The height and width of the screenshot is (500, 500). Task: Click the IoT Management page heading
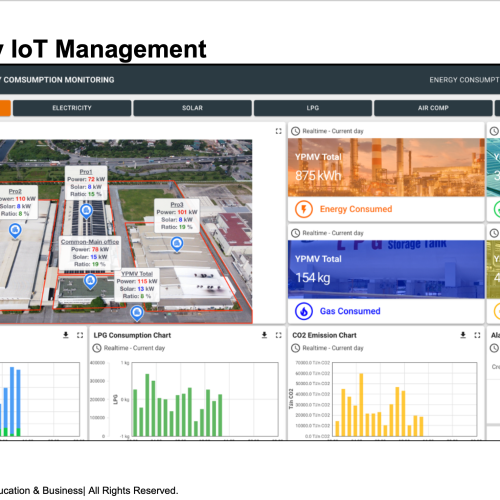tap(109, 49)
